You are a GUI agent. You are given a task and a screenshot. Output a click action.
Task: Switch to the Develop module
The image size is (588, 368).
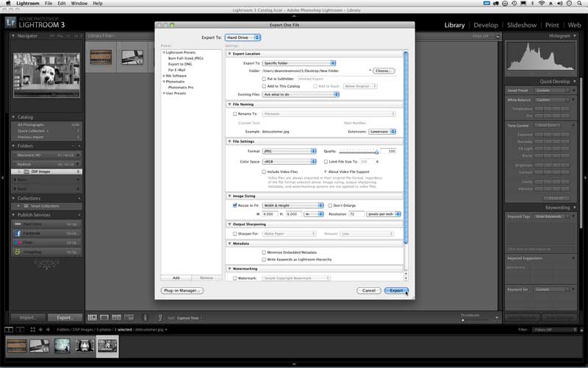click(485, 25)
